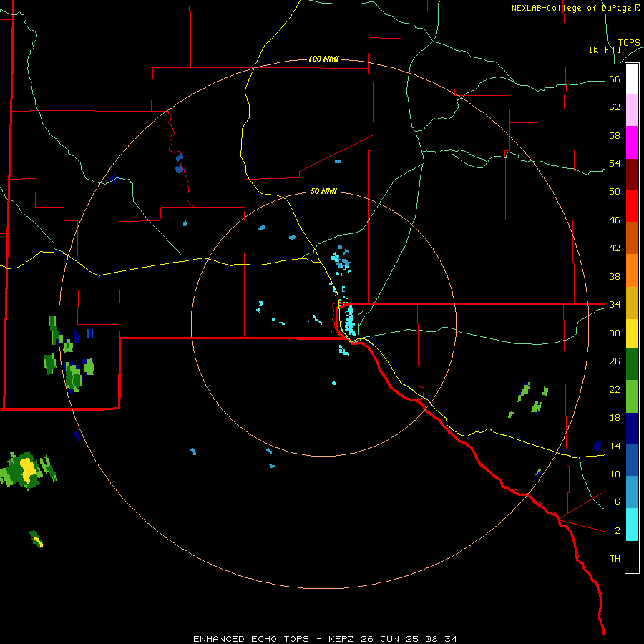Click the NEXLAB-College of DuPage label
Viewport: 644px width, 644px height.
click(575, 8)
